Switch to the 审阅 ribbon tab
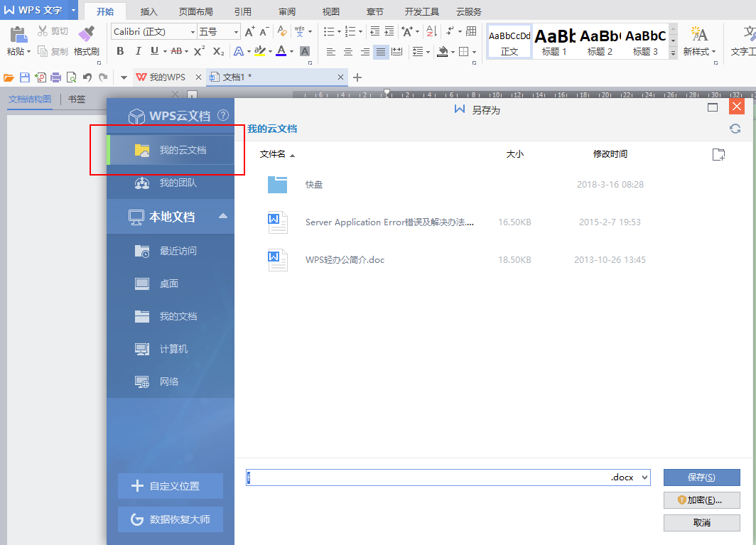 pyautogui.click(x=287, y=11)
